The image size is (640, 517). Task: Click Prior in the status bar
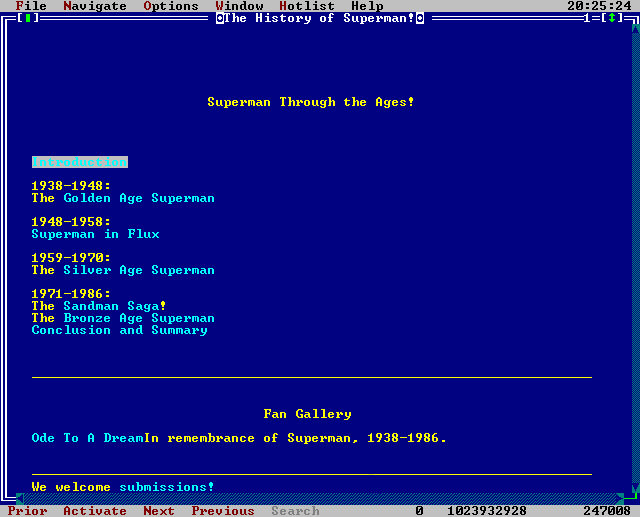(x=27, y=511)
